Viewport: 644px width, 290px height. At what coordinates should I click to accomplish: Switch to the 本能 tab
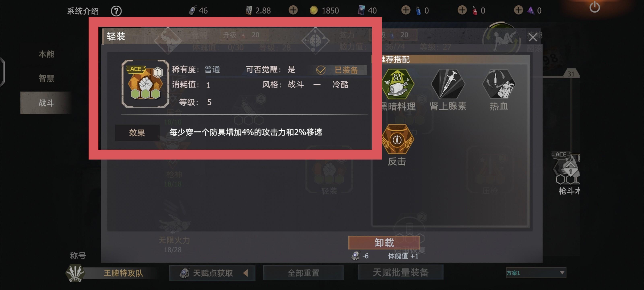click(46, 54)
